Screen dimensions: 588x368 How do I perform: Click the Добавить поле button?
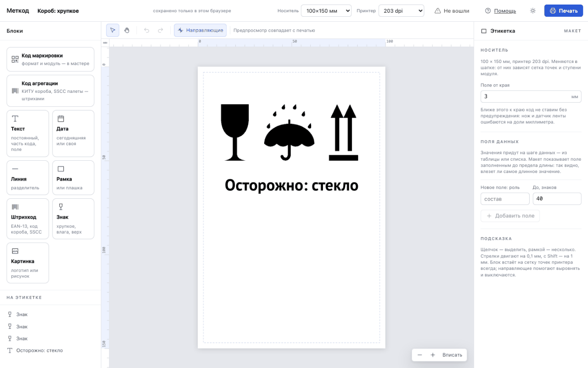(x=510, y=216)
